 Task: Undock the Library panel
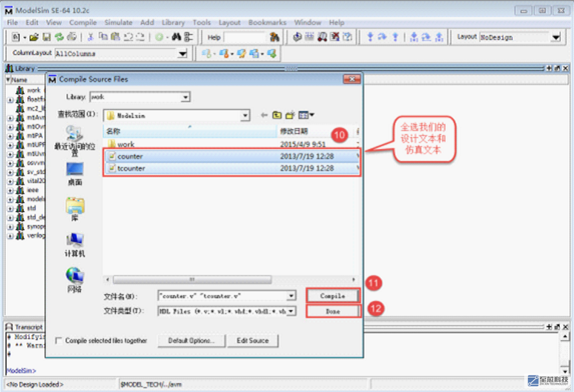(557, 68)
